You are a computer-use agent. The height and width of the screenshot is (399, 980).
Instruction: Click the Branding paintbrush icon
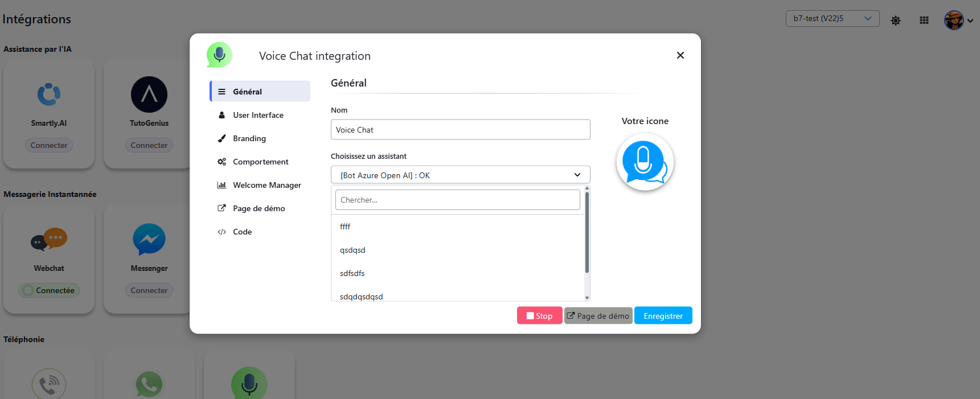[x=222, y=138]
